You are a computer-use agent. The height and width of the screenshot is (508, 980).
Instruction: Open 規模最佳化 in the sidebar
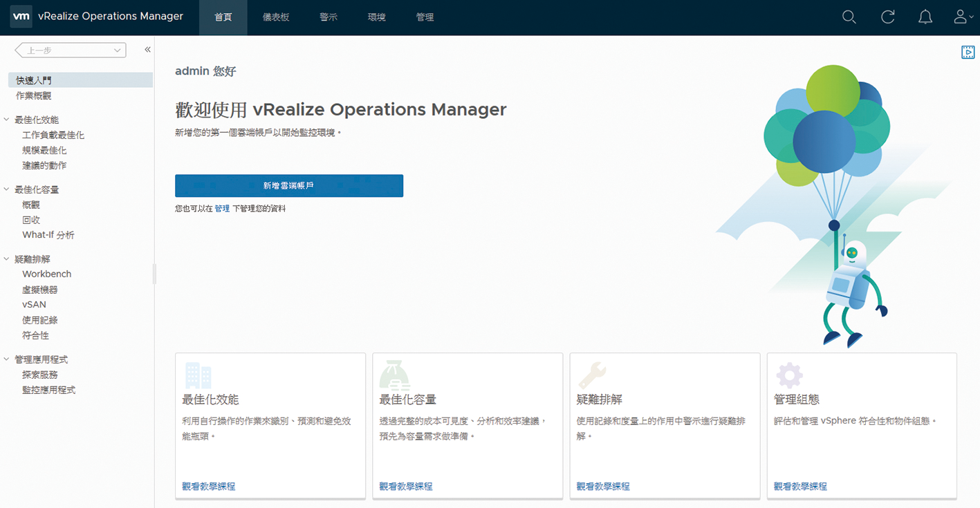[44, 151]
